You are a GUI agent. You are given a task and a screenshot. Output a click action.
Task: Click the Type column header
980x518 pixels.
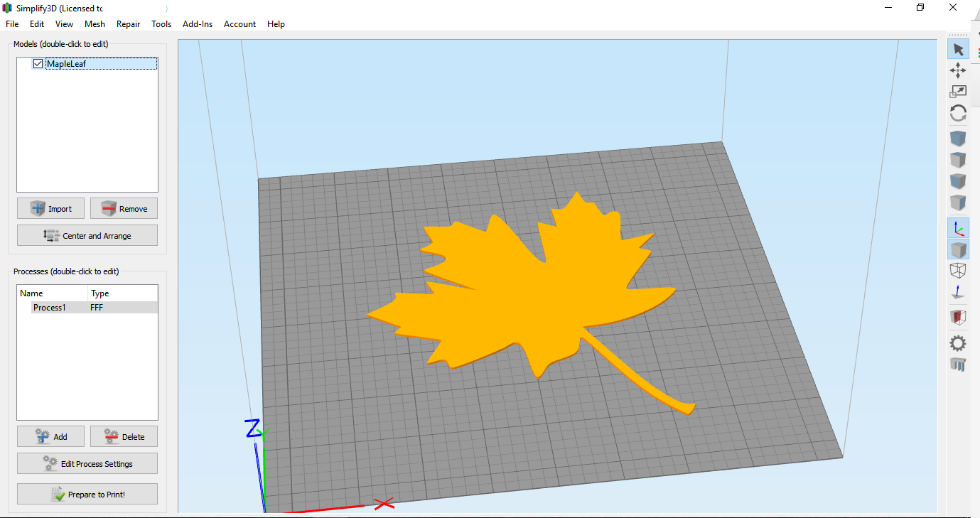coord(123,293)
